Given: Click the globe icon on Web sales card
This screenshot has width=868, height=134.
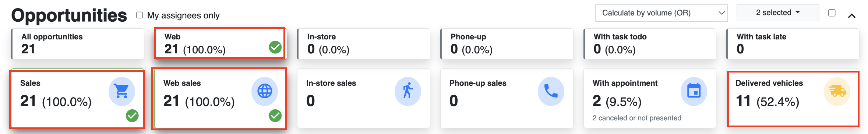Looking at the screenshot, I should [x=265, y=91].
